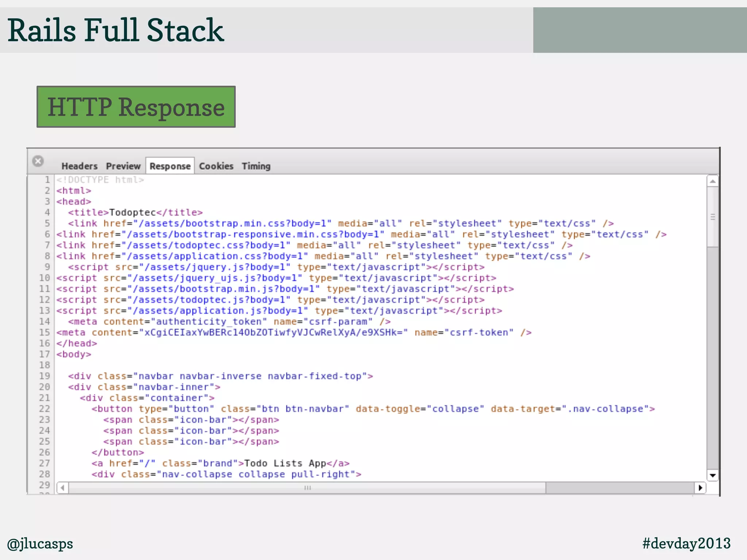
Task: Open the Cookies tab
Action: pyautogui.click(x=216, y=166)
